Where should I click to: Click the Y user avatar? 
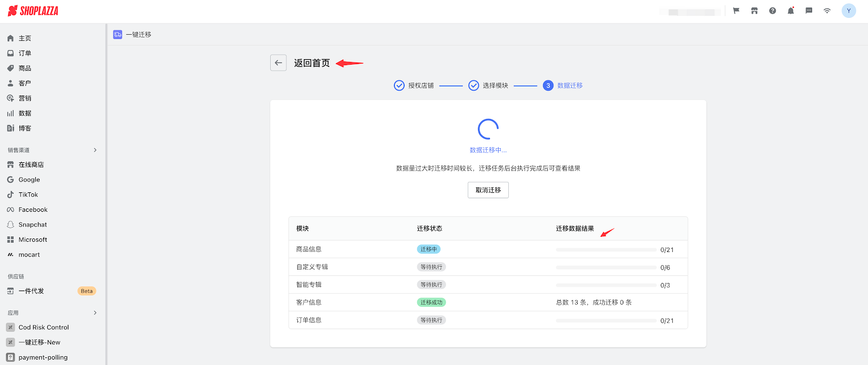pos(848,11)
